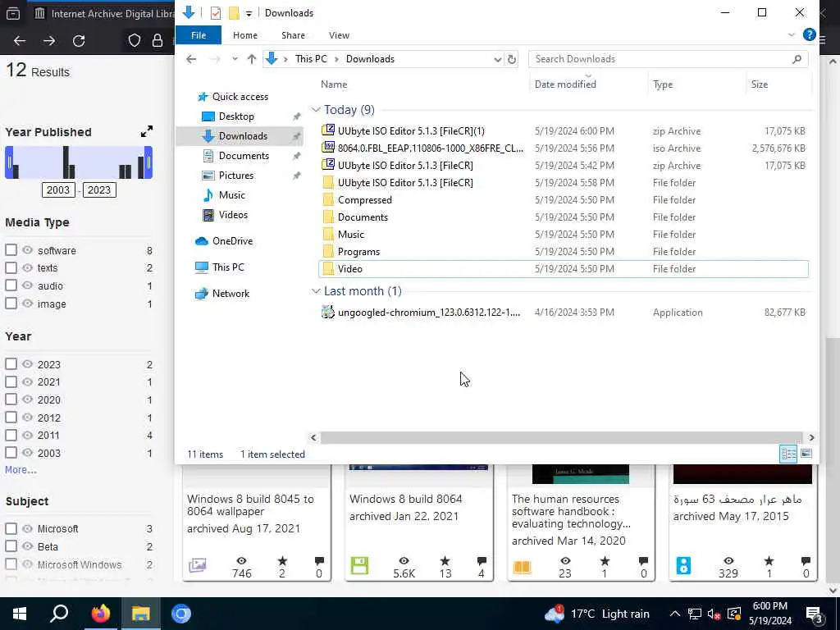Select Documents in the navigation pane
The image size is (840, 630).
coord(244,156)
